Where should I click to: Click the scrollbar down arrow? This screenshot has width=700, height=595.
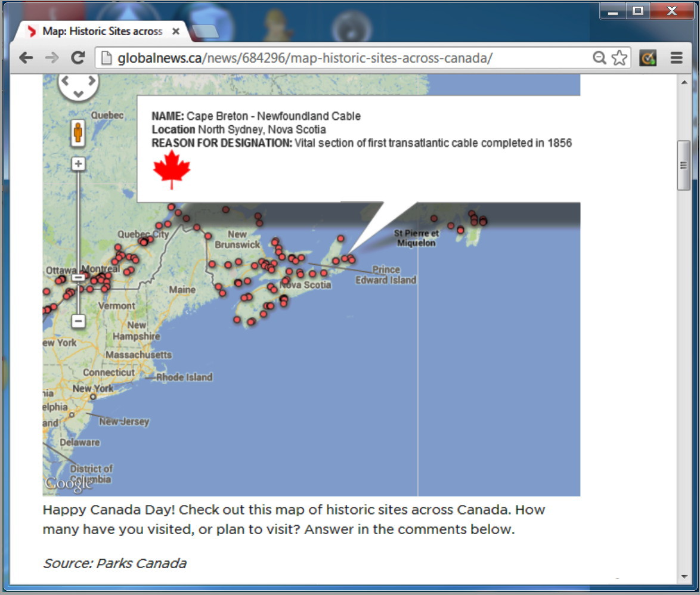pyautogui.click(x=683, y=577)
